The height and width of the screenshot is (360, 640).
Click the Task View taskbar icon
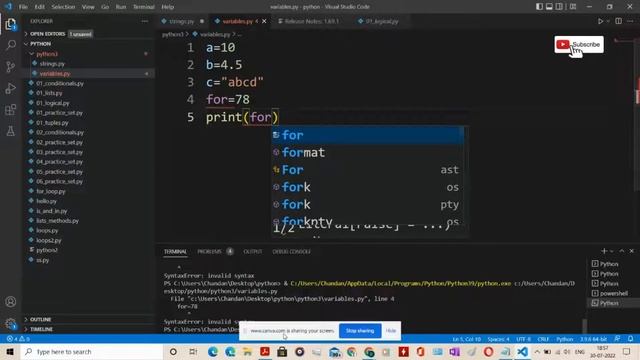(193, 352)
